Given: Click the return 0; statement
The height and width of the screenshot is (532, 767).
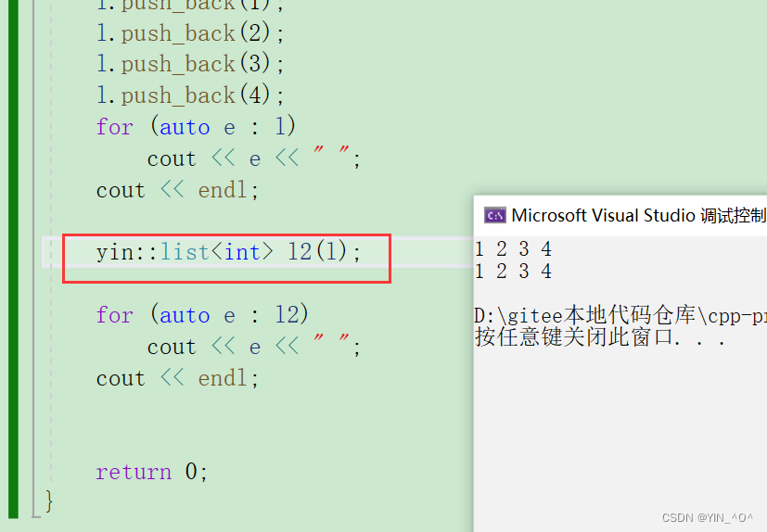Looking at the screenshot, I should pos(152,472).
